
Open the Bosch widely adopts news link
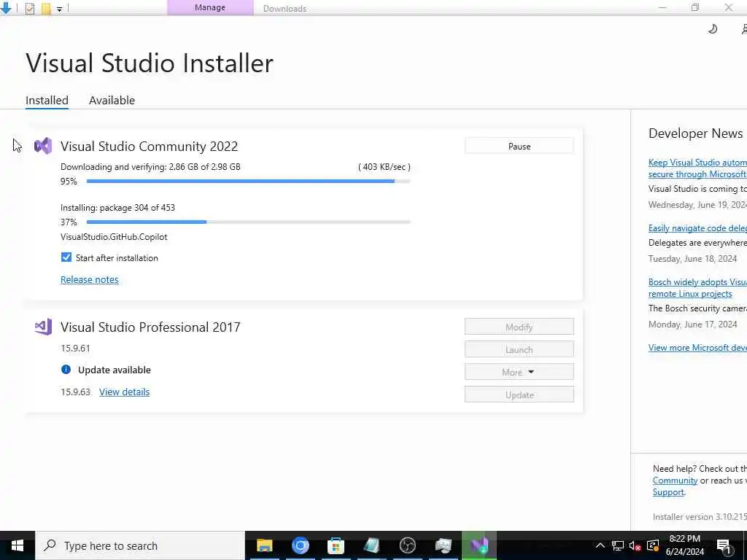(697, 287)
